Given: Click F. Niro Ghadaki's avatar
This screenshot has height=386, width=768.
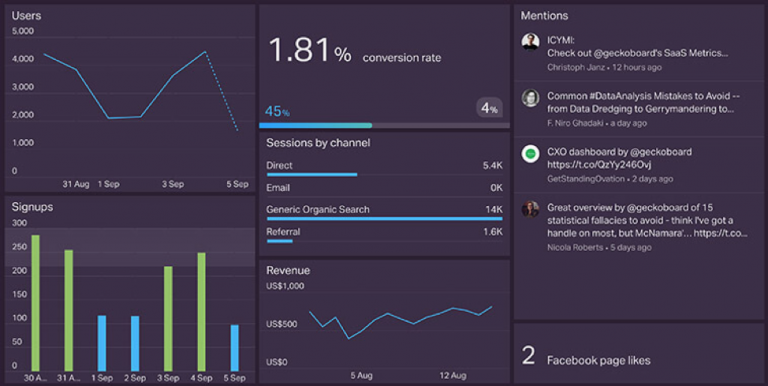Looking at the screenshot, I should [x=530, y=97].
